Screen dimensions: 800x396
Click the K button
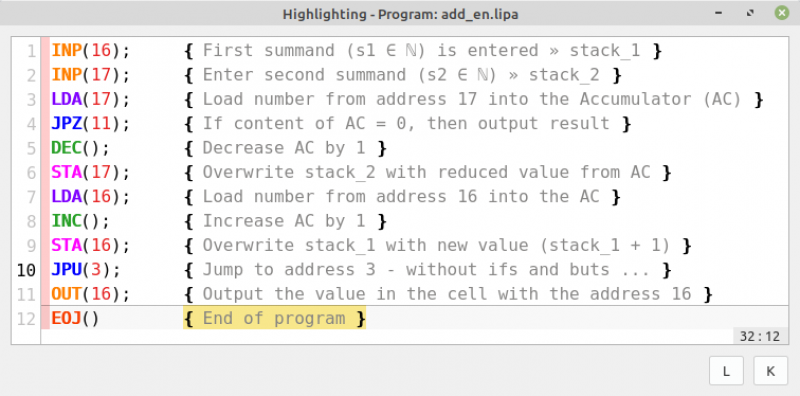pos(770,370)
